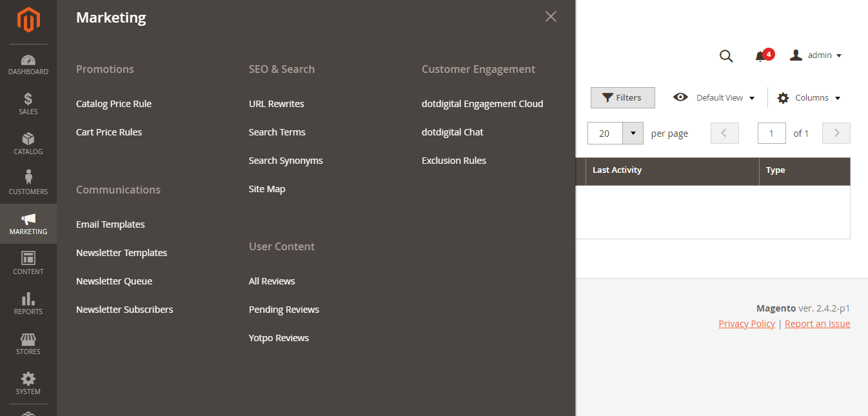Expand the per page size dropdown arrow
The width and height of the screenshot is (868, 416).
(633, 134)
